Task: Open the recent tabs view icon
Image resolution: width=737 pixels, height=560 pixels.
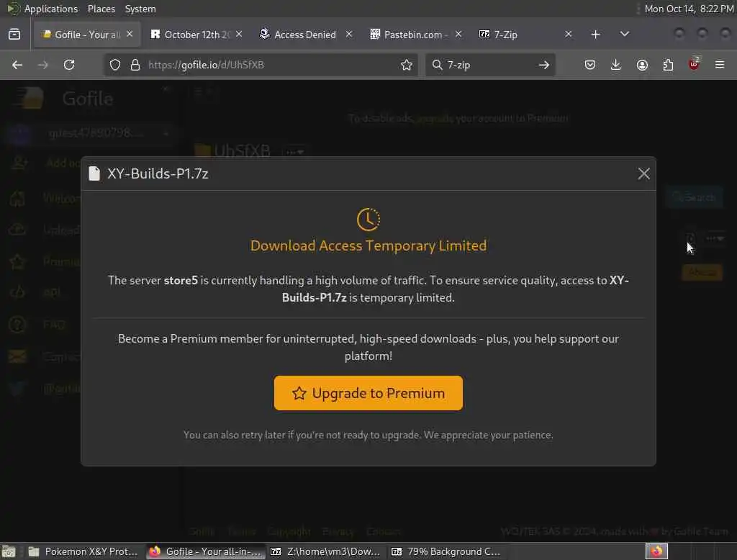Action: point(14,35)
